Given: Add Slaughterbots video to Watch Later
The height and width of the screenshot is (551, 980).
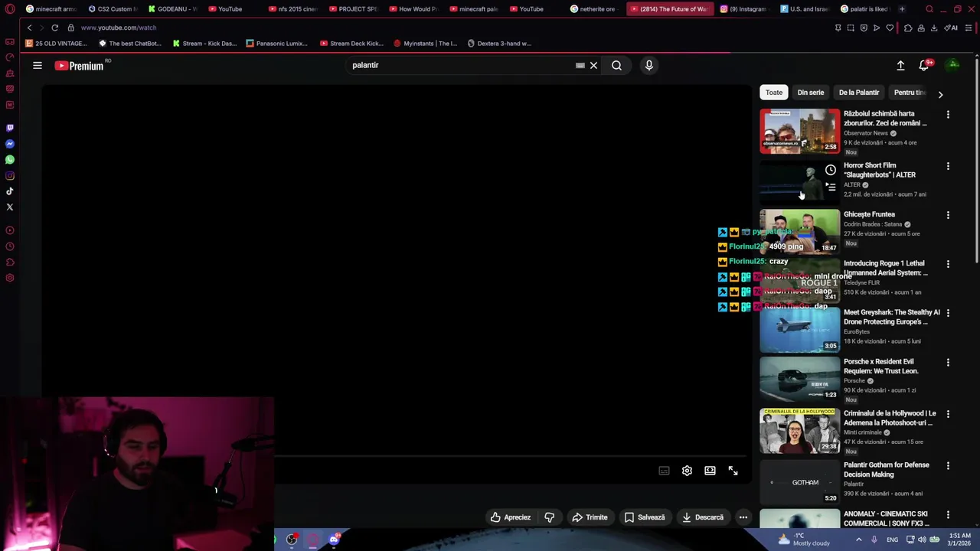Looking at the screenshot, I should click(831, 170).
